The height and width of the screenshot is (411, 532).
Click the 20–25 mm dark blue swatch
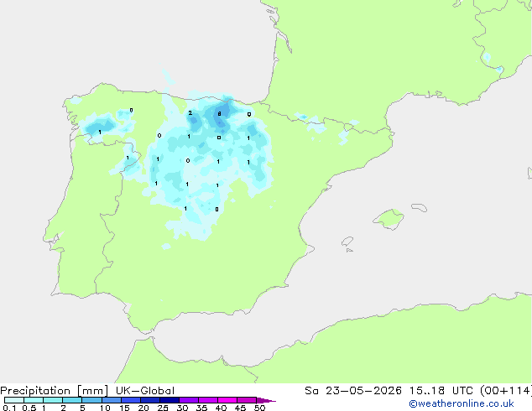149,400
